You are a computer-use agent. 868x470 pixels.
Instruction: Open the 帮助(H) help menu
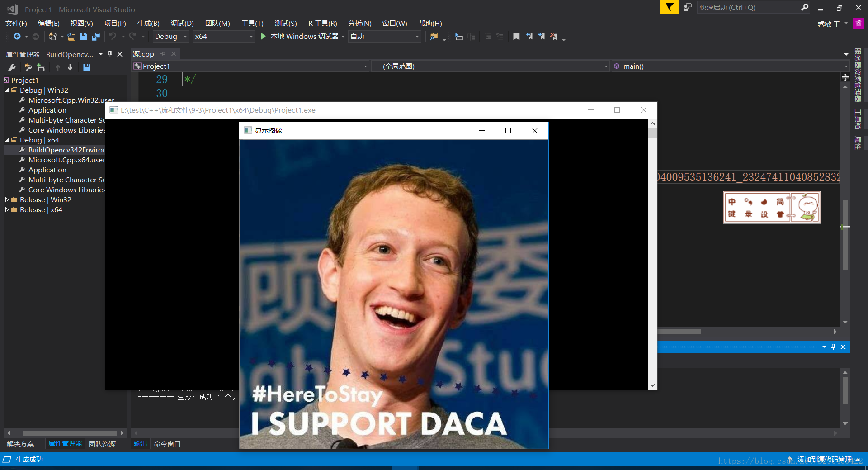430,24
